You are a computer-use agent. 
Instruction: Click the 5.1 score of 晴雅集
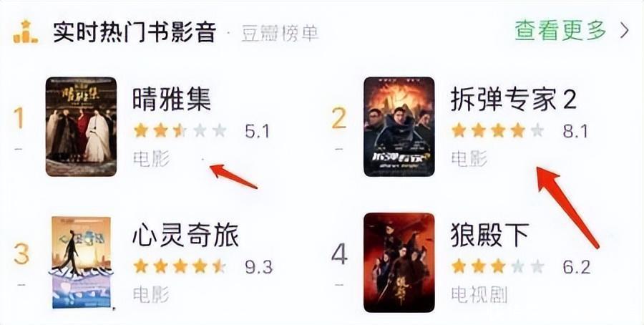pyautogui.click(x=257, y=132)
